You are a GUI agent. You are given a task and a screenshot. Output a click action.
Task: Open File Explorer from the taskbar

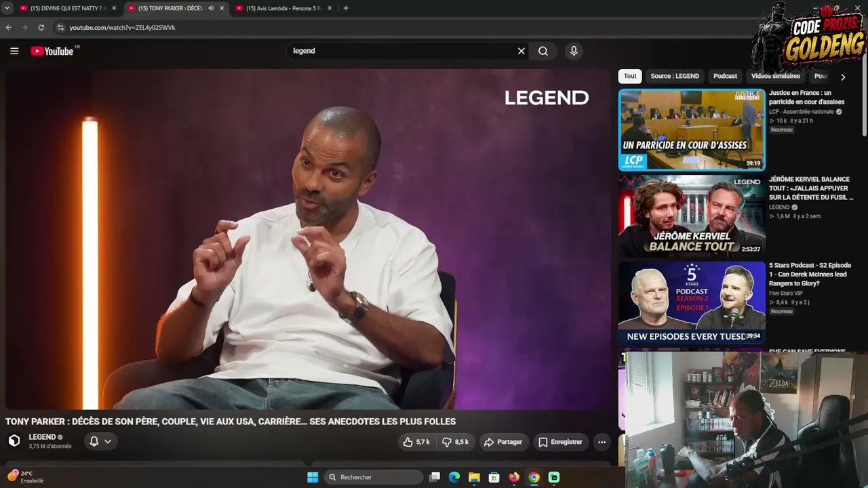pyautogui.click(x=474, y=477)
